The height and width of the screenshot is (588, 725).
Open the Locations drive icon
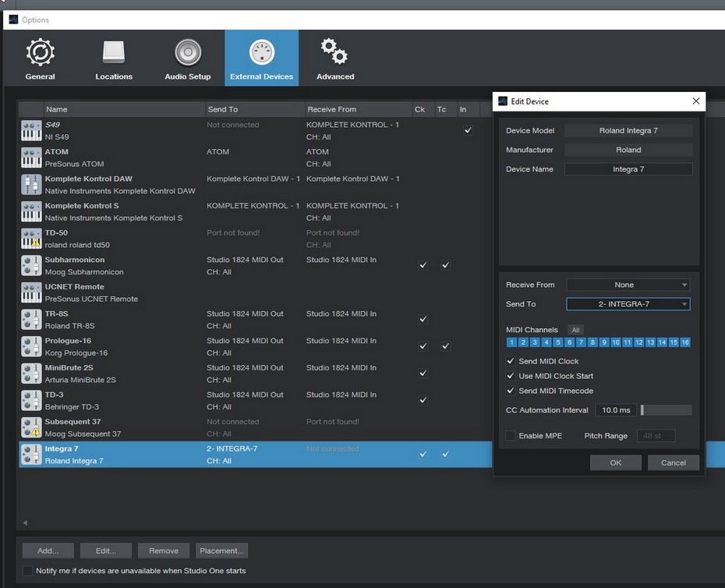[x=114, y=53]
